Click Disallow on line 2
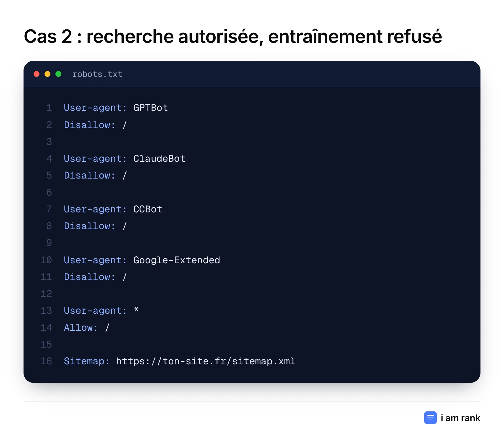 [x=89, y=125]
